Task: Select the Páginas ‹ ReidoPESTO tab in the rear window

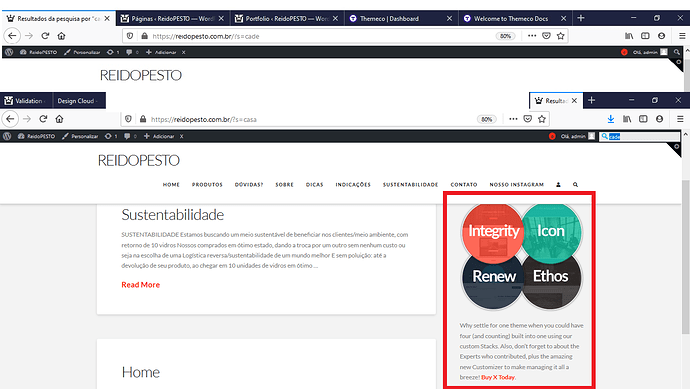Action: [x=172, y=18]
